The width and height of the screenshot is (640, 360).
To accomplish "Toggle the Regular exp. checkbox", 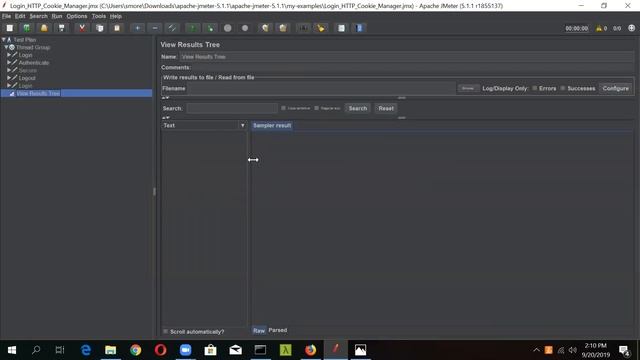I will pos(316,108).
